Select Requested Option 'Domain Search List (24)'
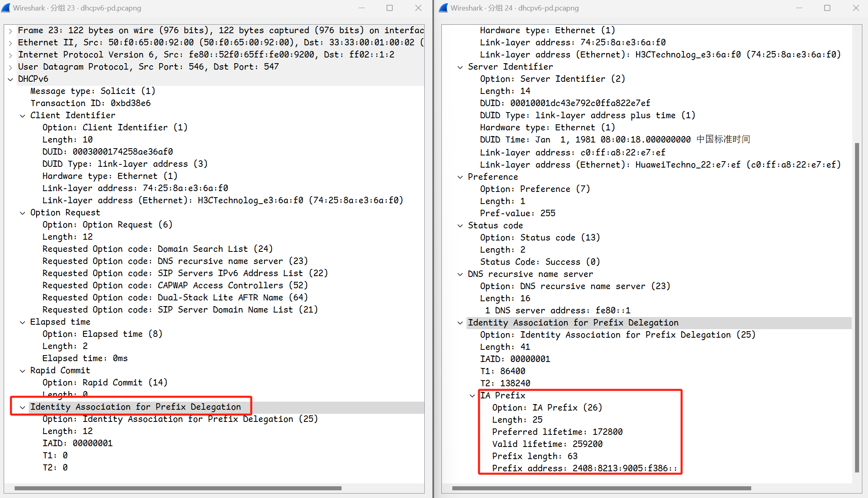 tap(158, 249)
